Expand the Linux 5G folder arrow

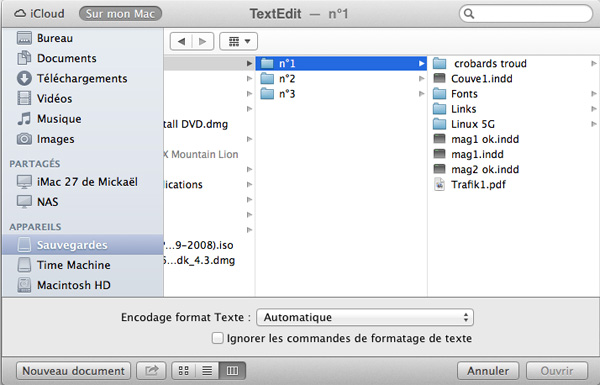[x=593, y=124]
